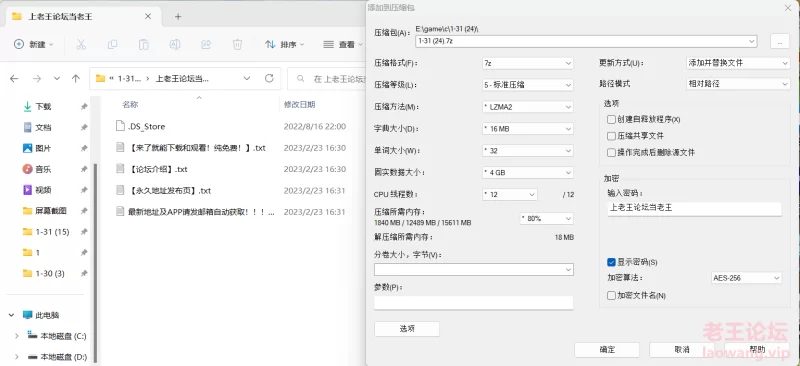Open 视频 in the Explorer sidebar
The image size is (800, 366).
tap(43, 190)
